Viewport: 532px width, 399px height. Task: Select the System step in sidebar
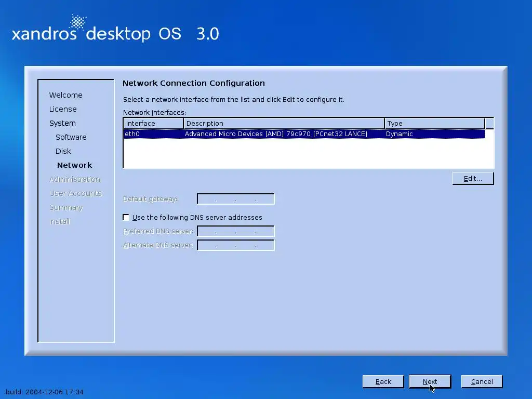62,123
